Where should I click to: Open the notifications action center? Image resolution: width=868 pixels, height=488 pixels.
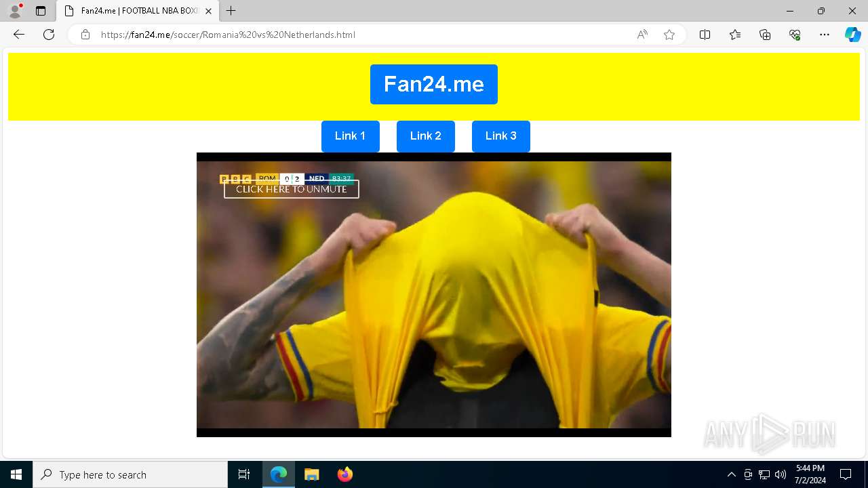coord(846,474)
